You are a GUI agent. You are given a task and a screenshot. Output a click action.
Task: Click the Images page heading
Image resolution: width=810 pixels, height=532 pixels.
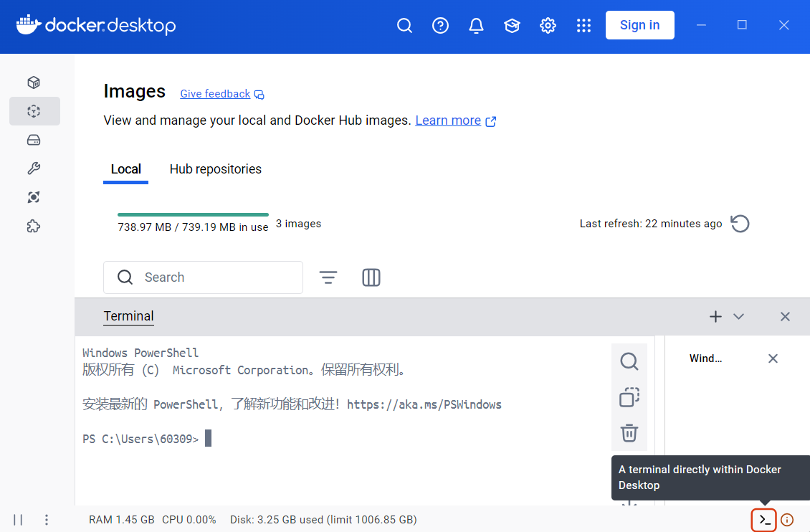(x=134, y=92)
